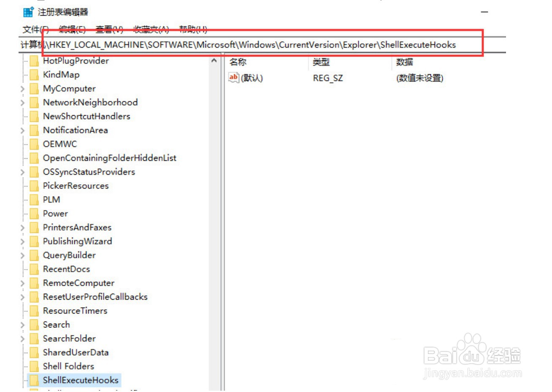This screenshot has width=552, height=392.
Task: Click the RecentDocs key folder icon
Action: tap(34, 269)
